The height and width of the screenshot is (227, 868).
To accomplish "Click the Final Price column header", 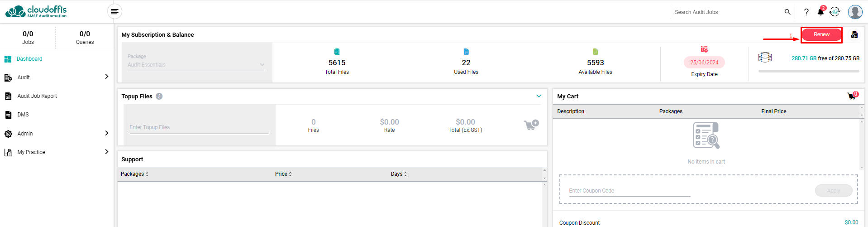I will pos(774,111).
